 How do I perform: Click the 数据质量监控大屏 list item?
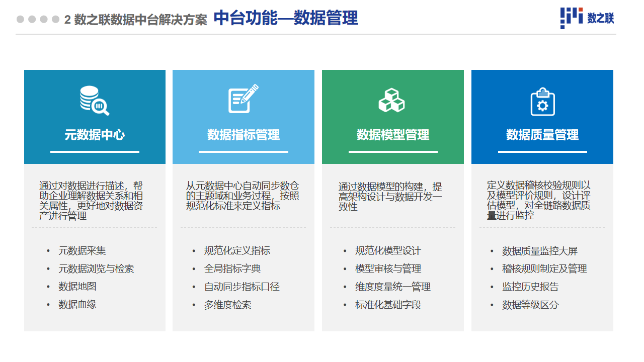pos(540,251)
